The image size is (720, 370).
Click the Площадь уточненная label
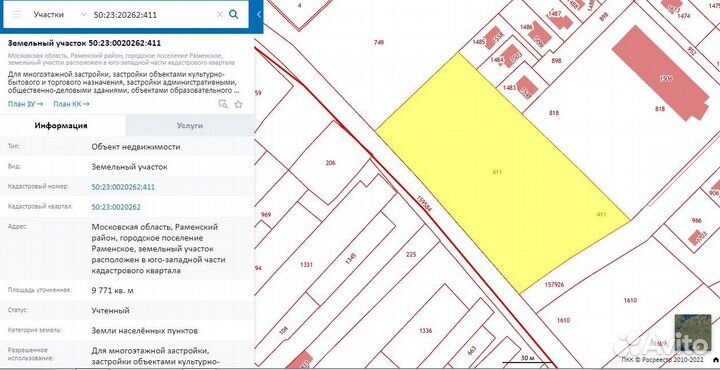coord(39,290)
